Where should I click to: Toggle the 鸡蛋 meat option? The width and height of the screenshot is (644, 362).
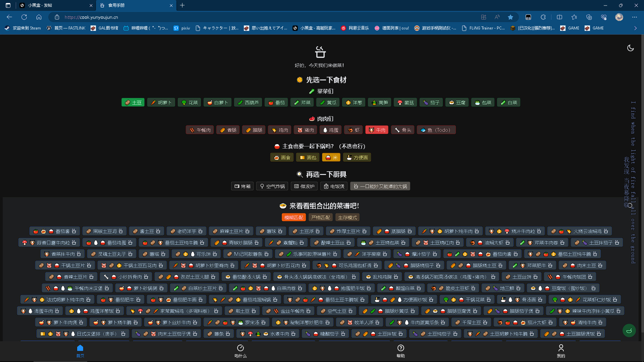[330, 130]
